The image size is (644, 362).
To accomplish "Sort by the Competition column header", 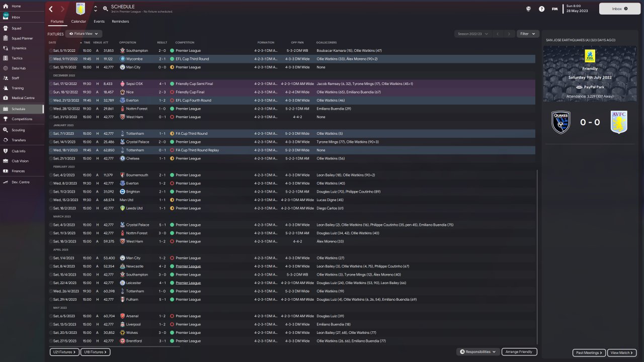I will click(185, 43).
